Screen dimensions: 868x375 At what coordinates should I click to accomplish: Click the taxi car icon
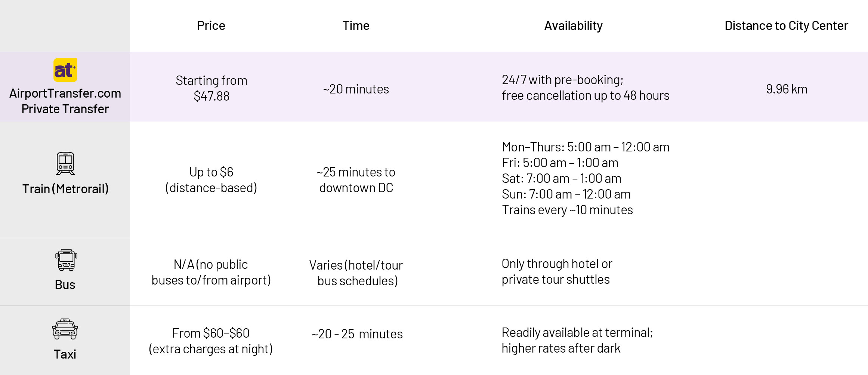click(65, 329)
